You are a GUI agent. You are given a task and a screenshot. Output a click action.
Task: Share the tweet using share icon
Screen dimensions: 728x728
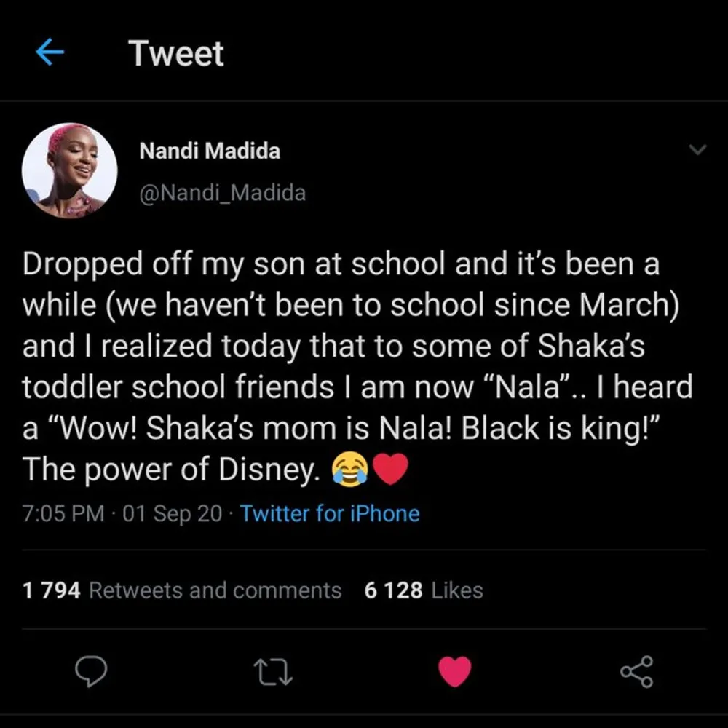(x=636, y=671)
